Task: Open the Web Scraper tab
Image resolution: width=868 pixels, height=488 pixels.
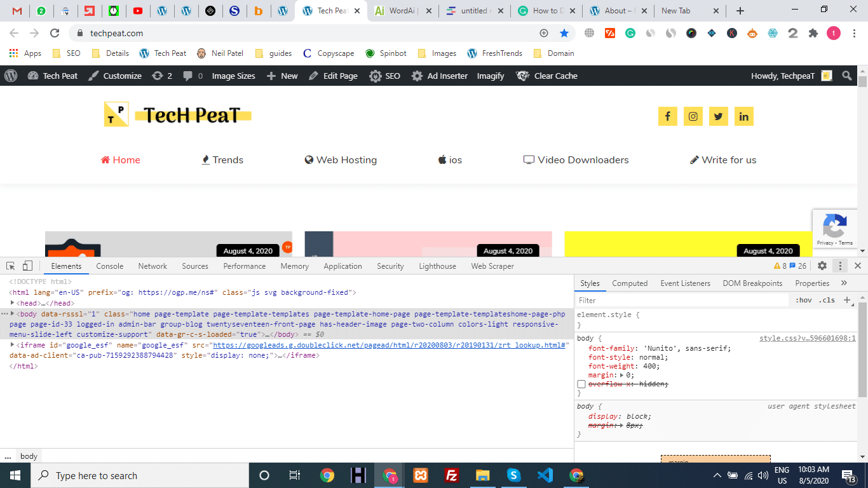Action: click(x=492, y=266)
